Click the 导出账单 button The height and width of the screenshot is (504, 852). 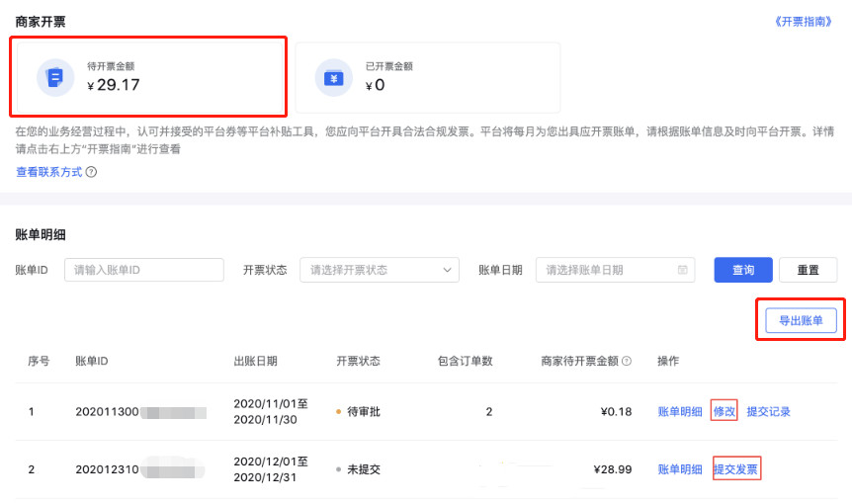pyautogui.click(x=801, y=320)
